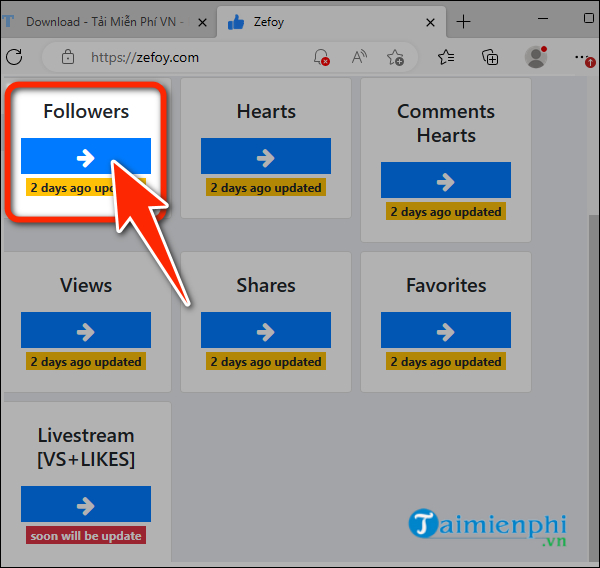Close the Download Tải Miễn Phí VN tab

[202, 23]
